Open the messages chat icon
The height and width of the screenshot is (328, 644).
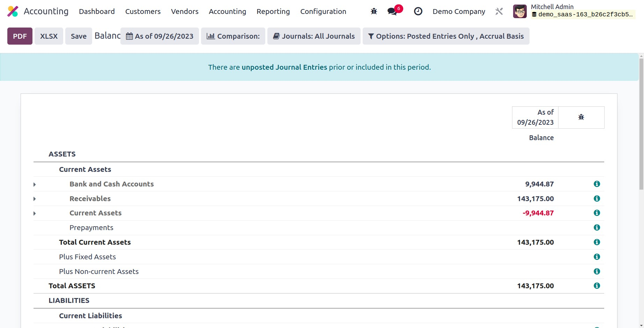392,12
